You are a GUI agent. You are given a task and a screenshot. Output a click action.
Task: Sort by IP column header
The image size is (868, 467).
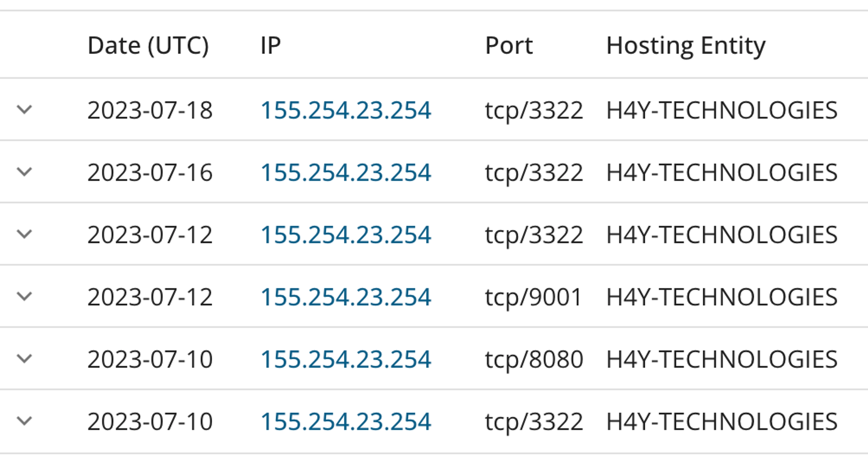(x=271, y=45)
